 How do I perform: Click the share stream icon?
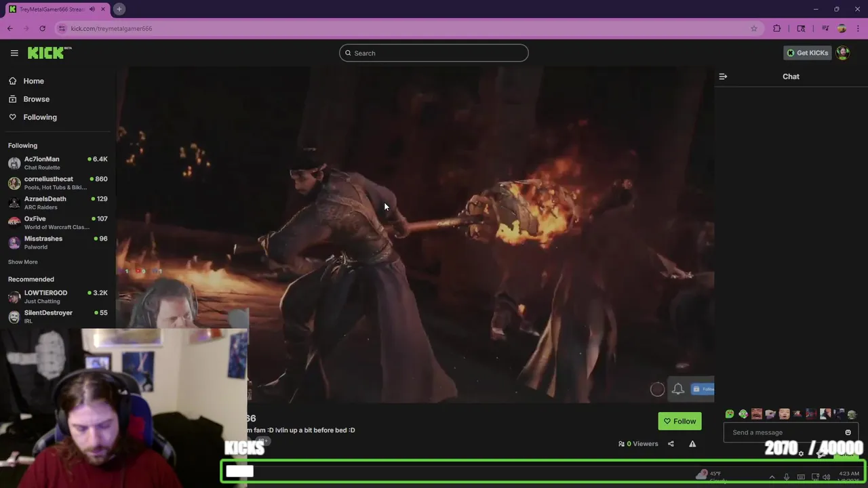[x=671, y=444]
